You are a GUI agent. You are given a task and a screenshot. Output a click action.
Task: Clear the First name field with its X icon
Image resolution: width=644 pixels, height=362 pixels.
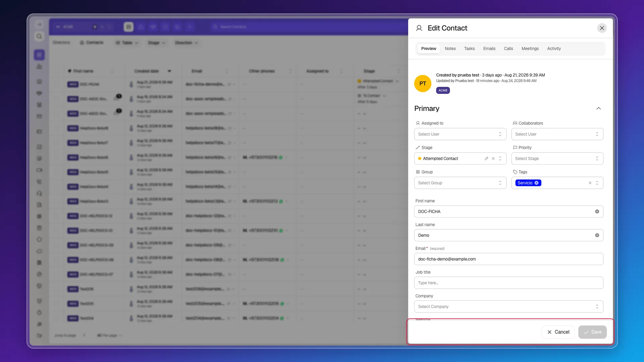(597, 212)
